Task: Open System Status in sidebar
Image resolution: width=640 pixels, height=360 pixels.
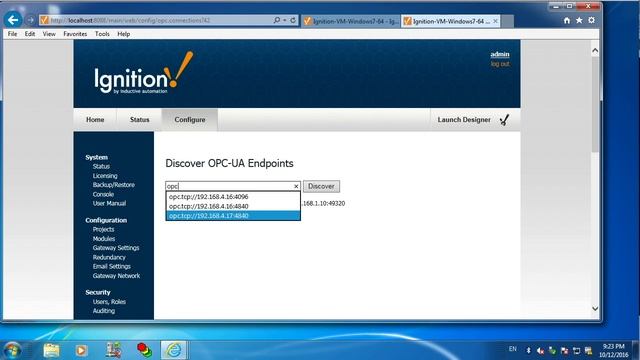Action: tap(101, 167)
